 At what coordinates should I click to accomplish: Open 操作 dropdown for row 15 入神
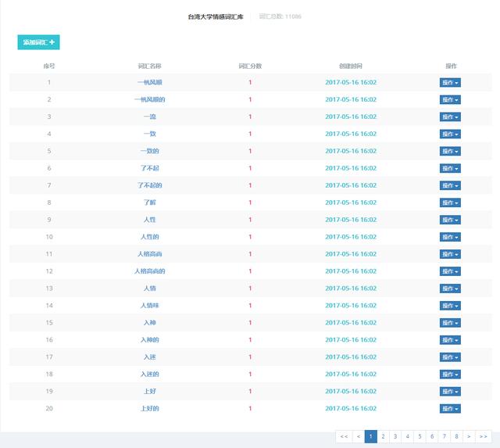450,323
